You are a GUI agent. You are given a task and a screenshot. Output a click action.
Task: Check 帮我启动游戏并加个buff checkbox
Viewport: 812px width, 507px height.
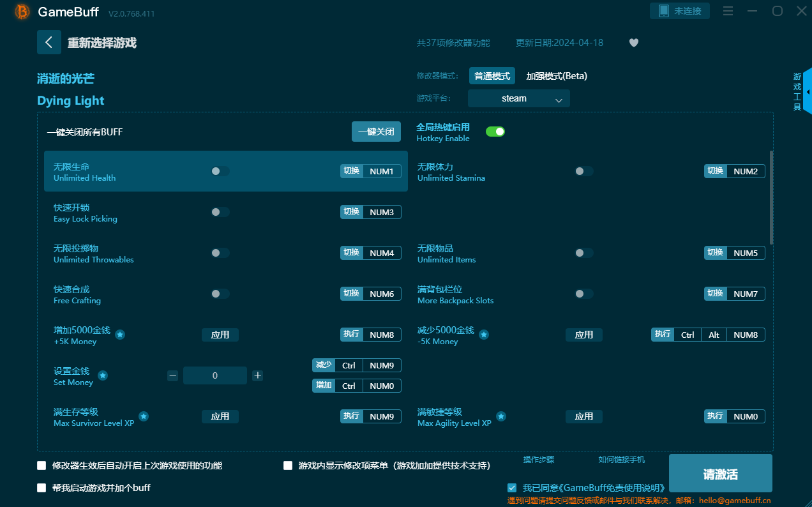[42, 488]
